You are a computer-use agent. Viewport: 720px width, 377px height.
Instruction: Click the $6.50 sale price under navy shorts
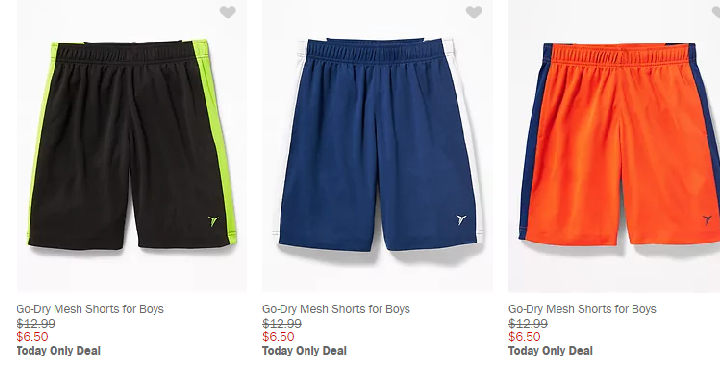(x=278, y=337)
